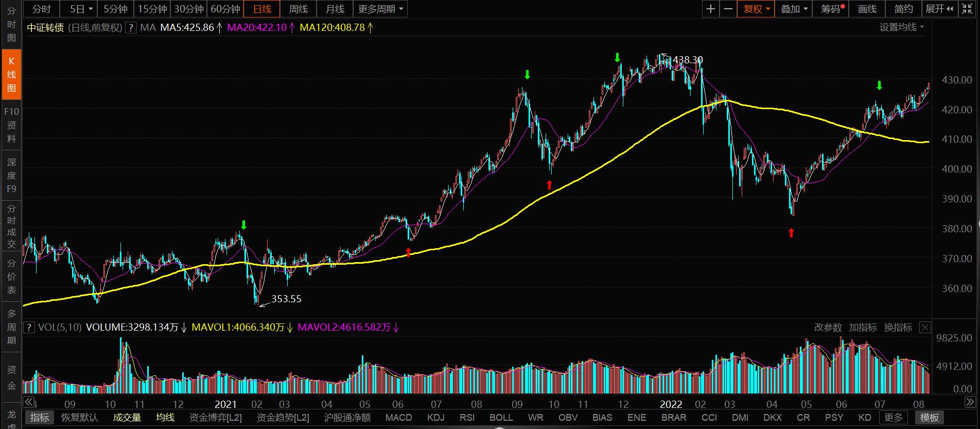This screenshot has height=429, width=980.
Task: Zoom in chart with plus icon
Action: click(x=711, y=9)
